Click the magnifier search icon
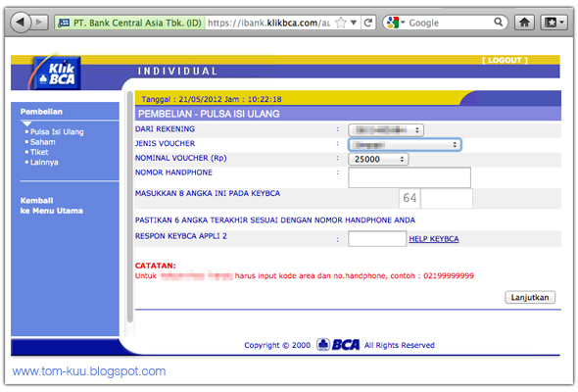 498,23
